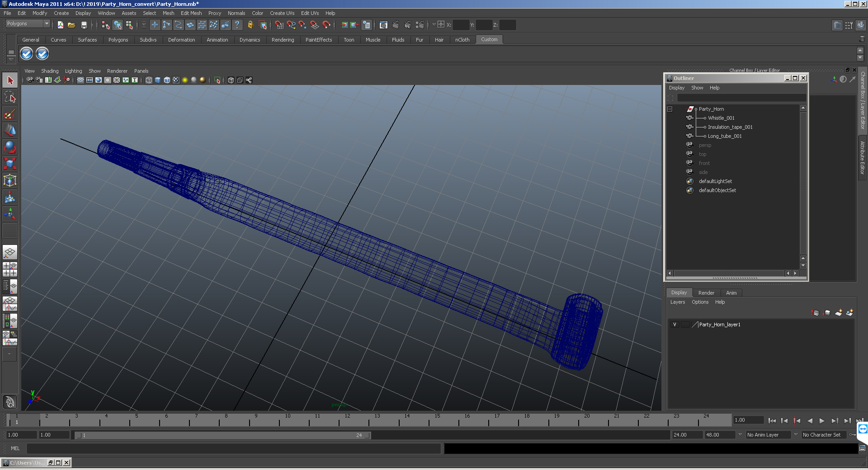Switch to the Rendering shelf tab

[283, 40]
